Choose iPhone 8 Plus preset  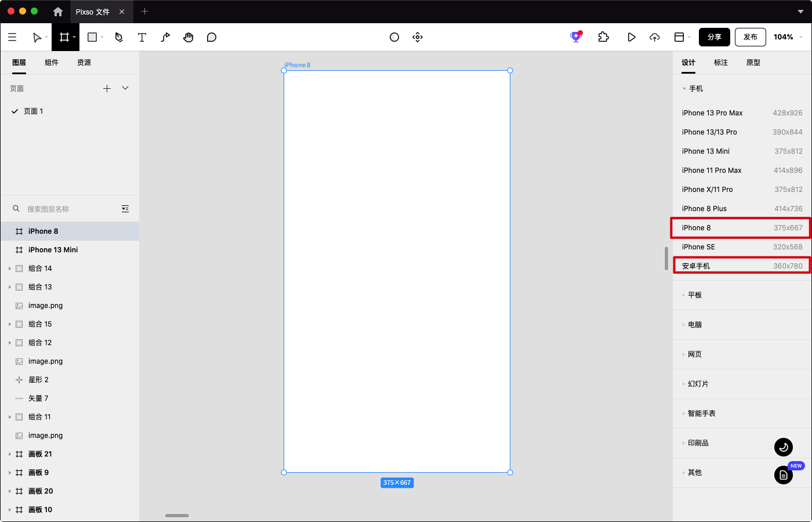pyautogui.click(x=742, y=209)
